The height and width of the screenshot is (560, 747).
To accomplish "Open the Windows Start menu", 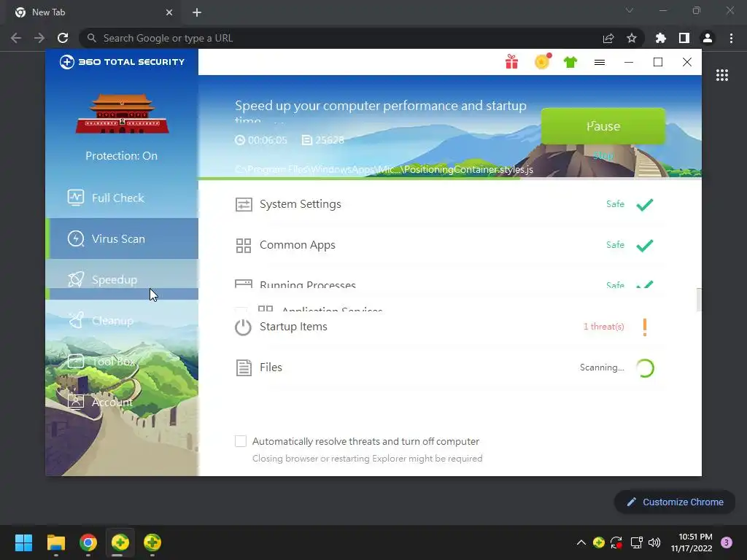I will [x=23, y=542].
